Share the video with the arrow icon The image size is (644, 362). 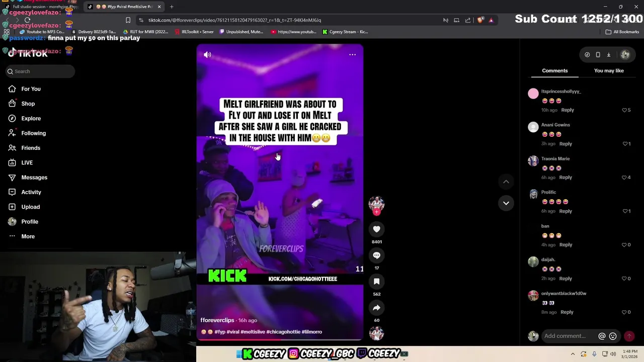376,308
